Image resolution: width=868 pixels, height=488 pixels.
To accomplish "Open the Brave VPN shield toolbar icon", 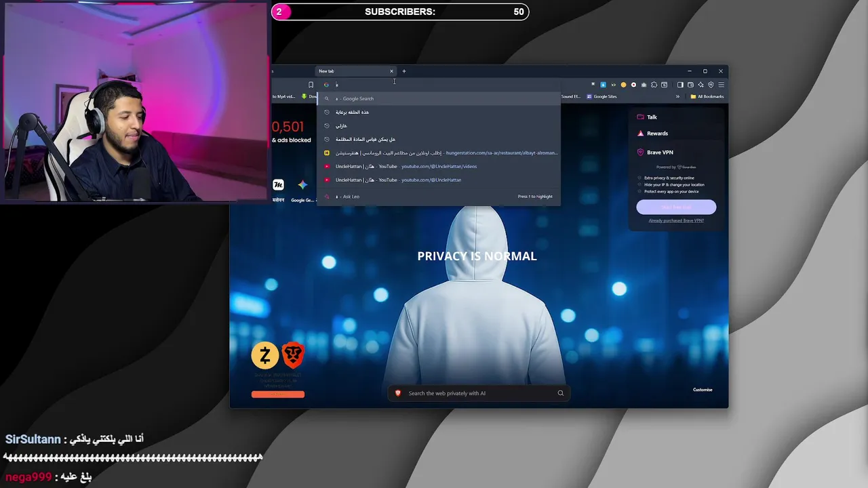I will click(711, 85).
